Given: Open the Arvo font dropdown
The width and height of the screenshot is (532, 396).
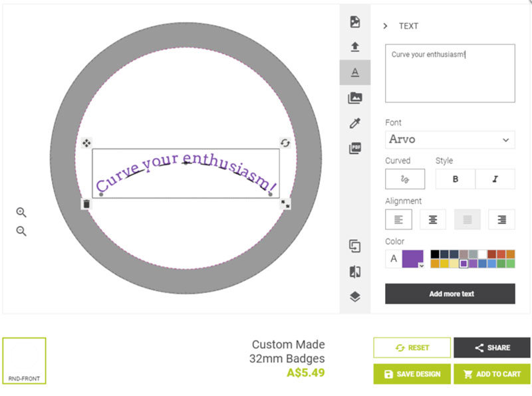Looking at the screenshot, I should pyautogui.click(x=450, y=140).
